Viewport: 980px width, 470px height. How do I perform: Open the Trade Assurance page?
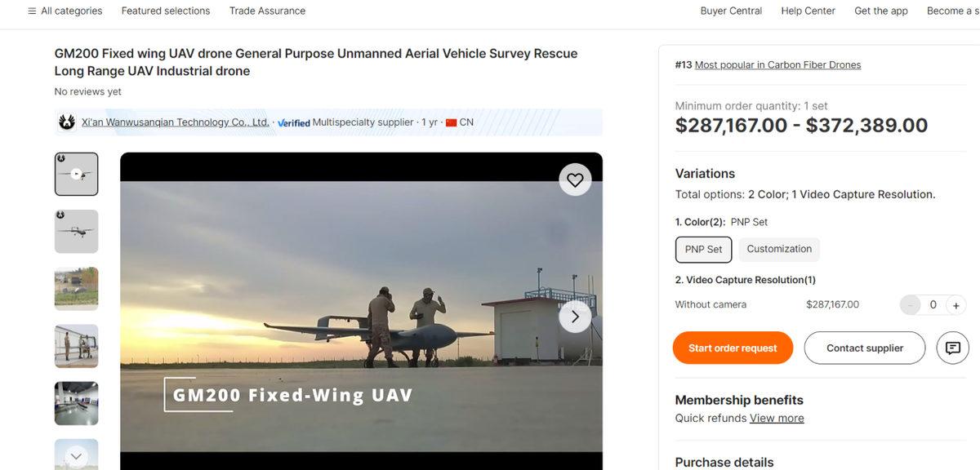pos(266,11)
